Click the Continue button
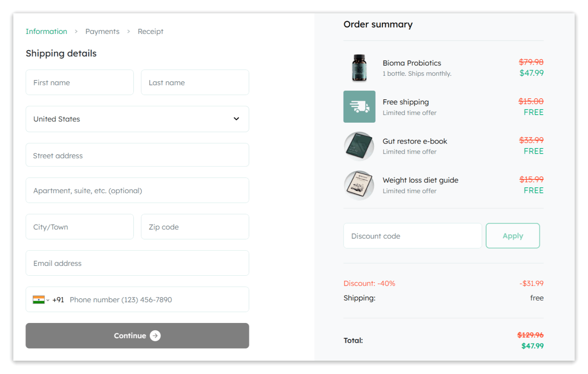 137,336
